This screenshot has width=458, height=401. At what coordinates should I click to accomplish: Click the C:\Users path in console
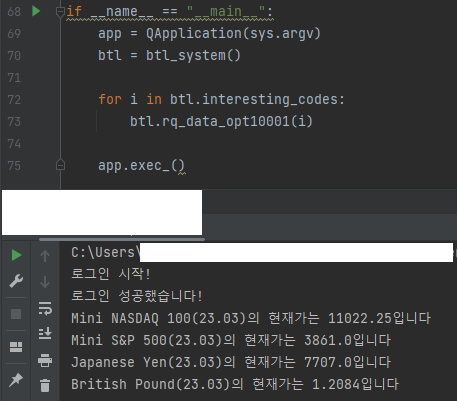coord(105,252)
